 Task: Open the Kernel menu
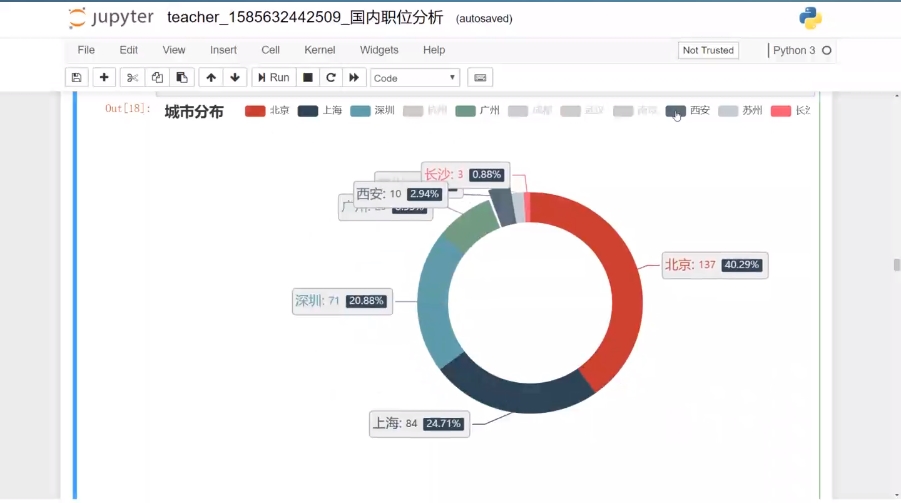pyautogui.click(x=320, y=50)
